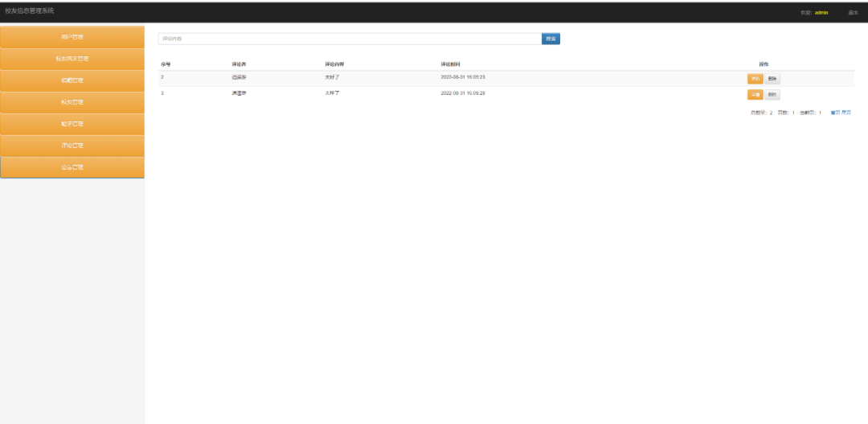Go to 首页 first page link

point(835,113)
